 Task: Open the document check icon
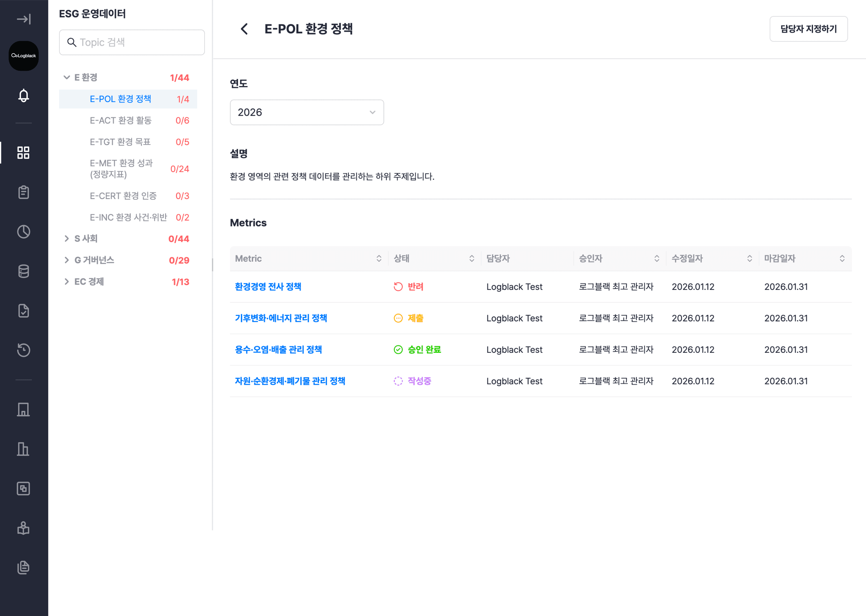pyautogui.click(x=23, y=311)
